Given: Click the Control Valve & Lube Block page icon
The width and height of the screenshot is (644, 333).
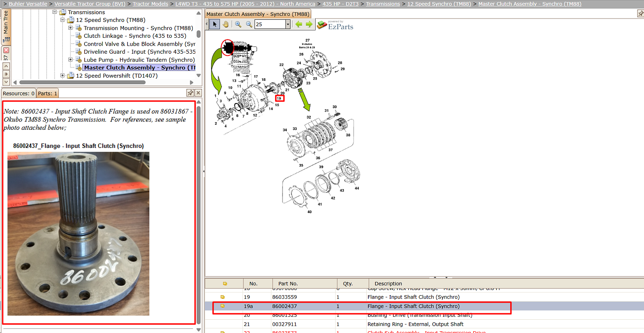Looking at the screenshot, I should click(79, 44).
